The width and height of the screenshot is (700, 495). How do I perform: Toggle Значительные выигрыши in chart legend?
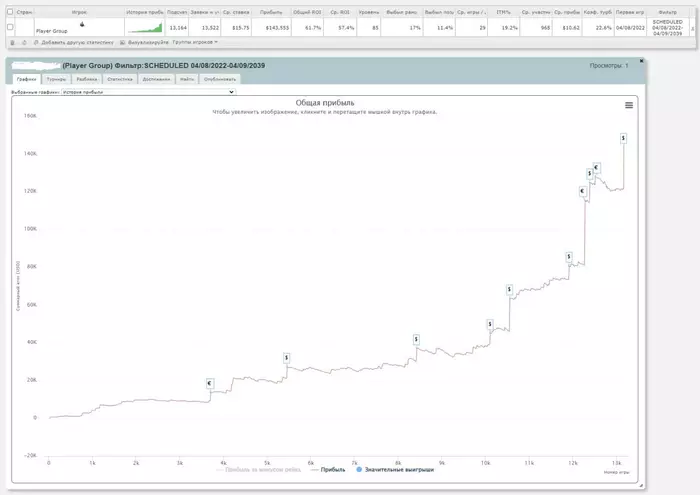395,470
